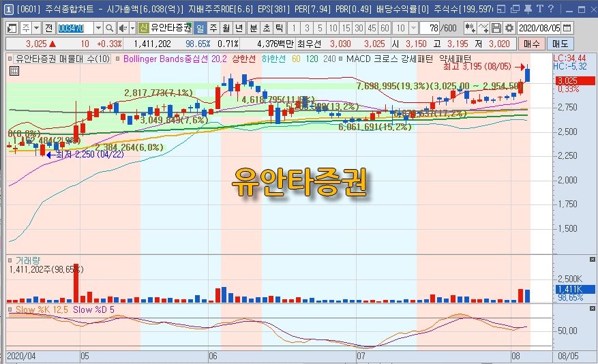Click the trading value 4,376백만
The width and height of the screenshot is (598, 364).
(x=275, y=44)
